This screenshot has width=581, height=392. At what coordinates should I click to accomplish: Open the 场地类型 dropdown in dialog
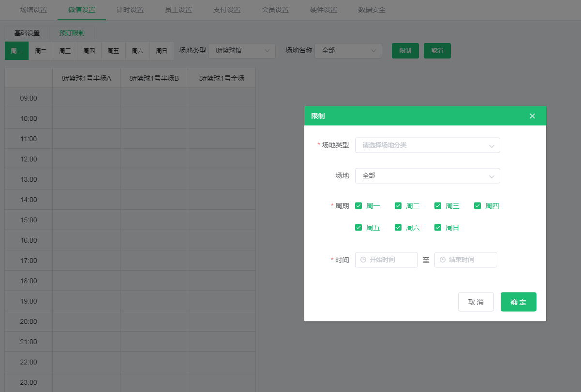click(x=427, y=145)
